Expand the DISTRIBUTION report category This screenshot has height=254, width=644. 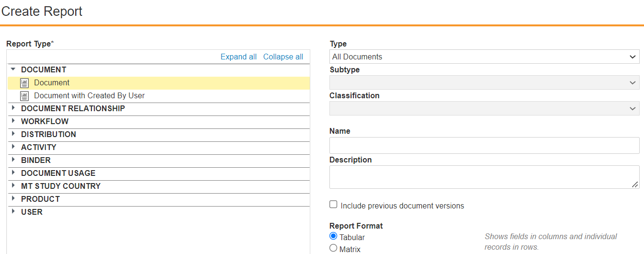(13, 134)
